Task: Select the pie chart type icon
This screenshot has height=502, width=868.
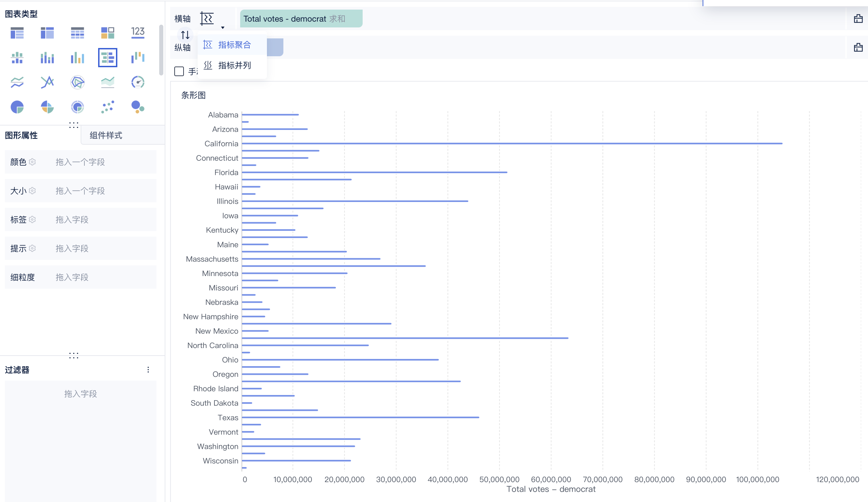Action: click(x=17, y=107)
